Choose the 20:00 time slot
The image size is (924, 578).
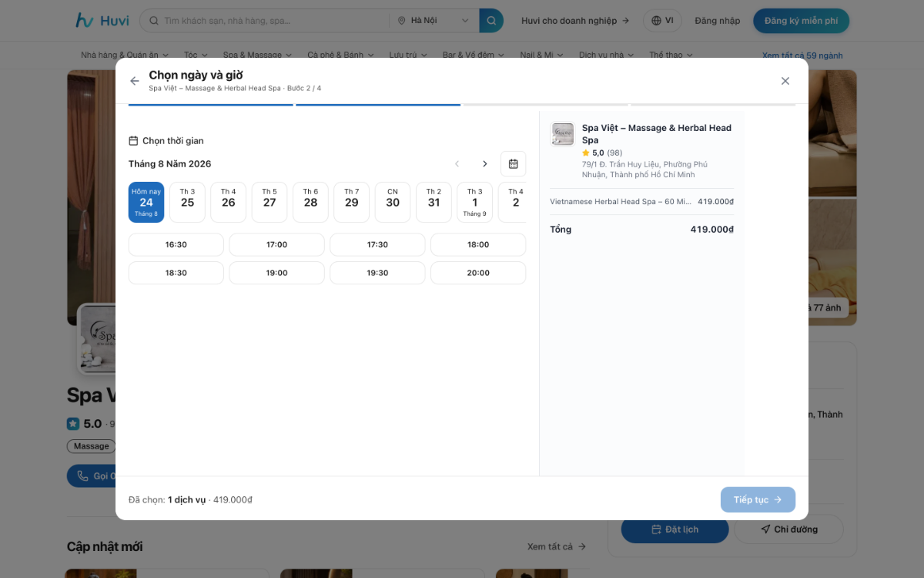tap(478, 273)
